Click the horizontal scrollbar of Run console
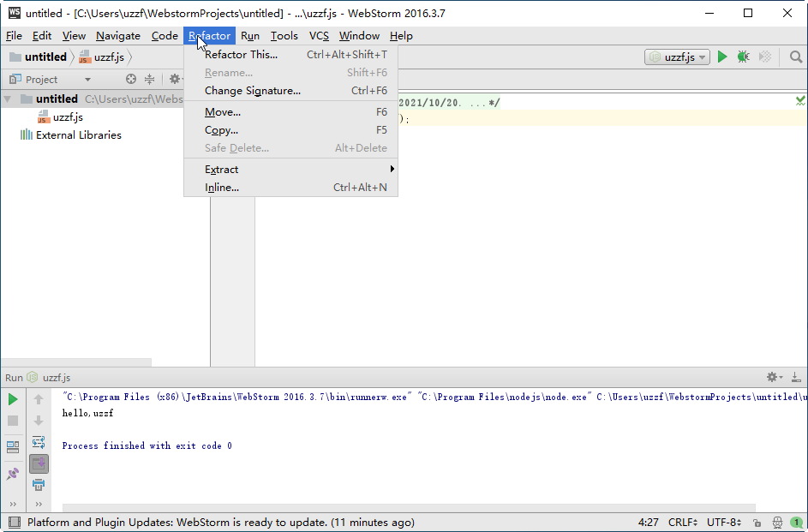 (409, 508)
